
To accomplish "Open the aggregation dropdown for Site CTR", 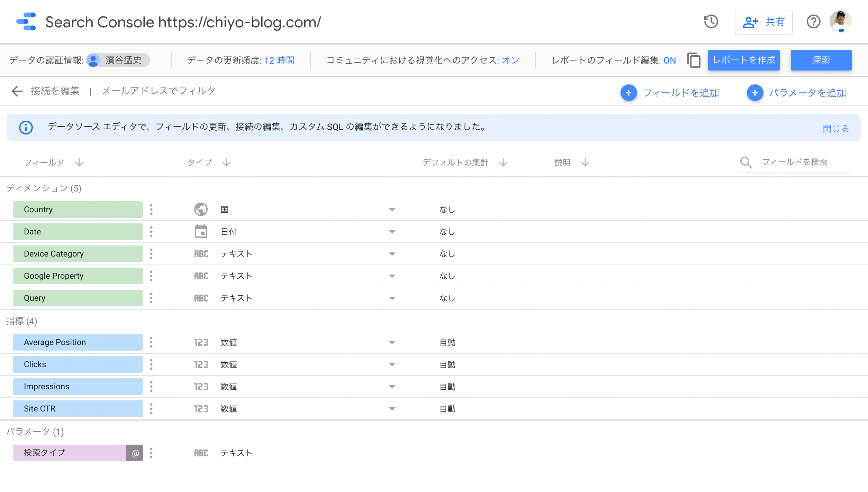I will tap(392, 408).
